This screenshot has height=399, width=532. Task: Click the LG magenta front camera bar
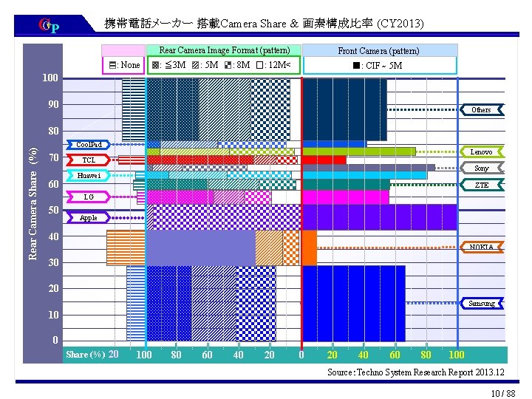click(x=345, y=197)
